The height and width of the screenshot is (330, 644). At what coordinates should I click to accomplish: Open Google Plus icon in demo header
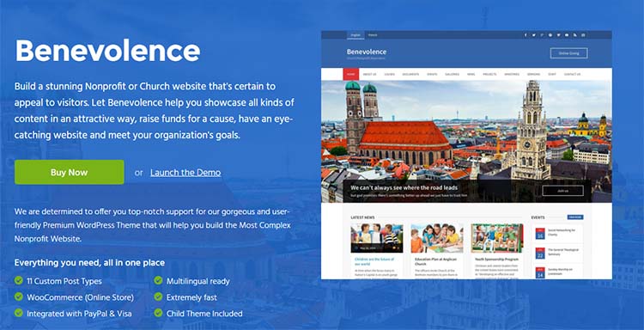pos(542,35)
